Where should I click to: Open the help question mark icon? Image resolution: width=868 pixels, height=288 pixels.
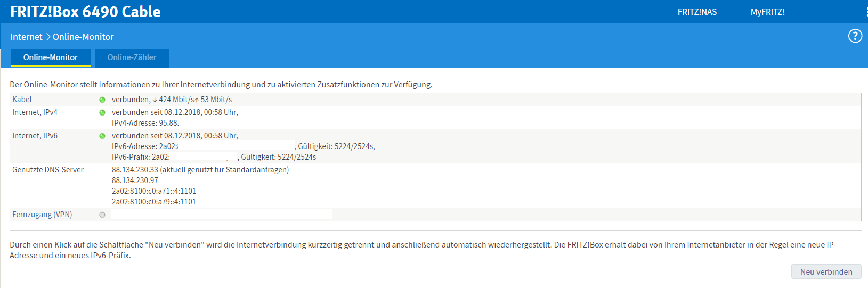point(855,36)
